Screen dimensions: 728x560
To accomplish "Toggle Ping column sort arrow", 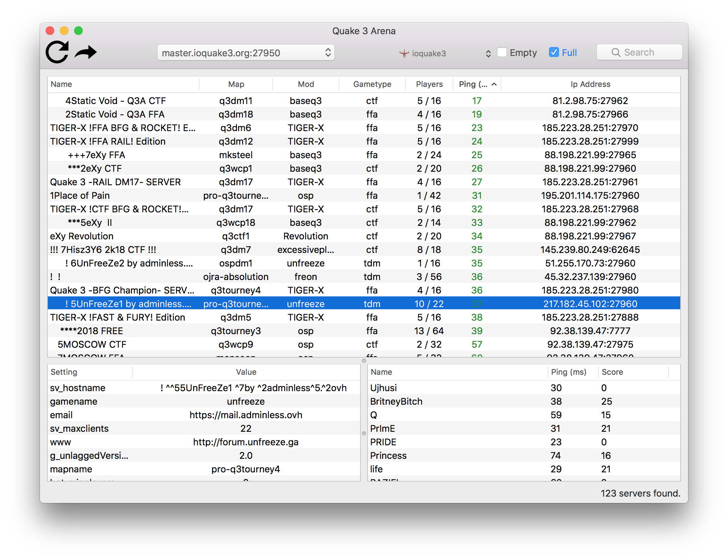I will pos(494,84).
